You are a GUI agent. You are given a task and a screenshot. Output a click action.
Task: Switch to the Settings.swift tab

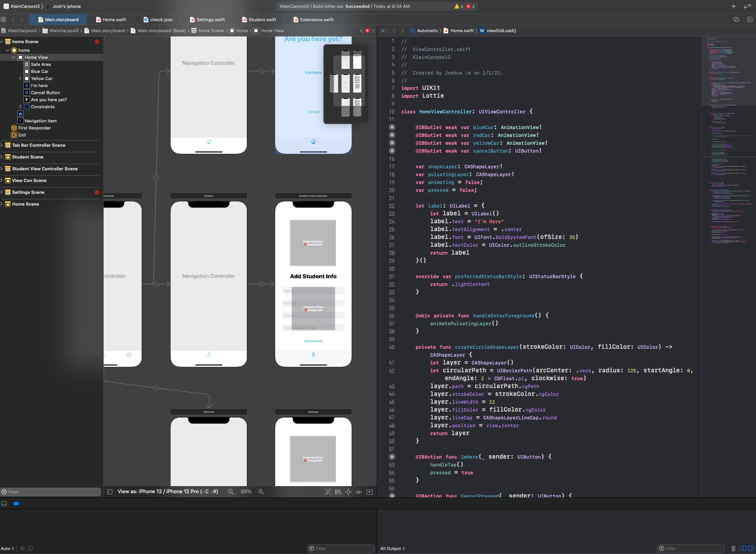click(210, 20)
